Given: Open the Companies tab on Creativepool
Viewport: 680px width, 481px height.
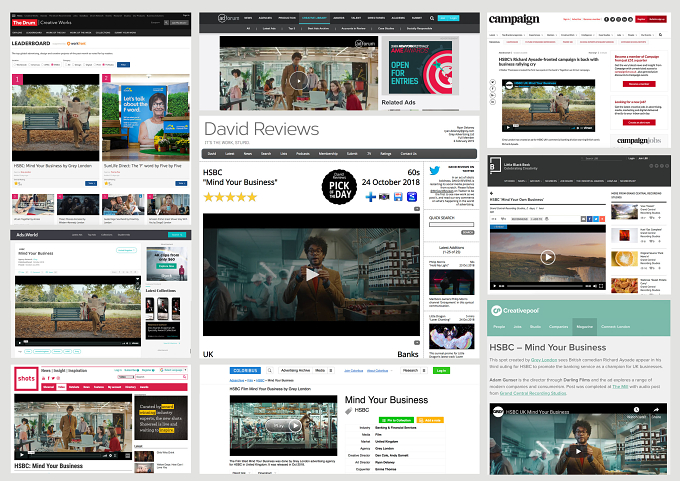Looking at the screenshot, I should (x=558, y=327).
